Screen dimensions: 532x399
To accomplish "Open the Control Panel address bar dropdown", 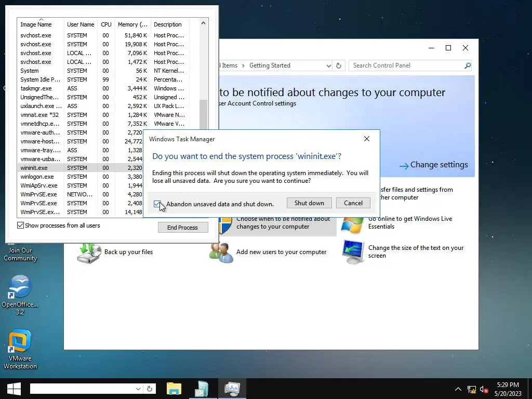I will (x=328, y=66).
